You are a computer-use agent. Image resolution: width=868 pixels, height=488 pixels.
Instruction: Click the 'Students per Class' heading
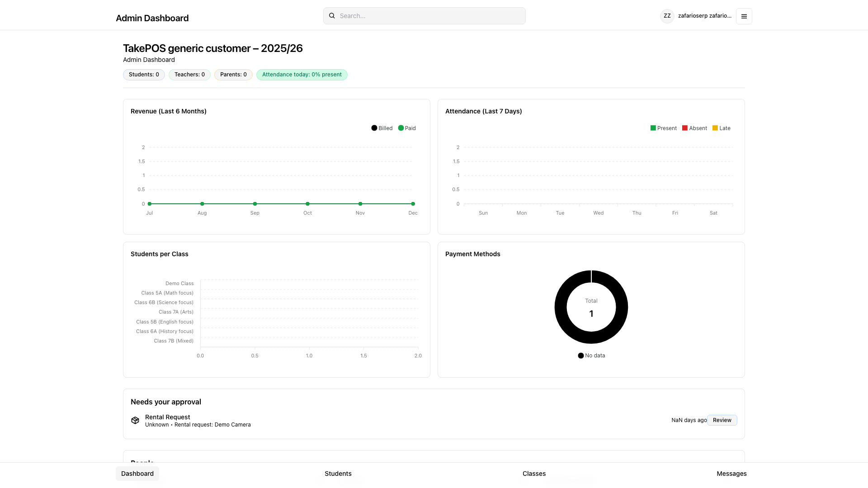160,254
